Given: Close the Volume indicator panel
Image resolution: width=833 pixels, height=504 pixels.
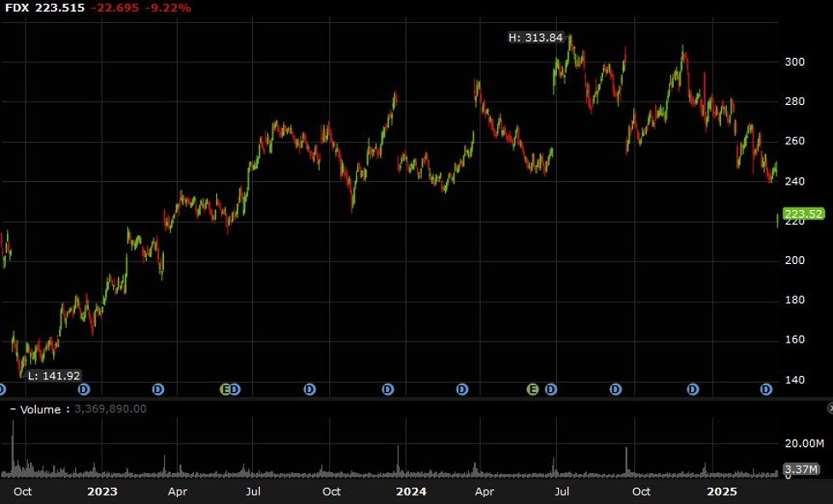Looking at the screenshot, I should (828, 409).
